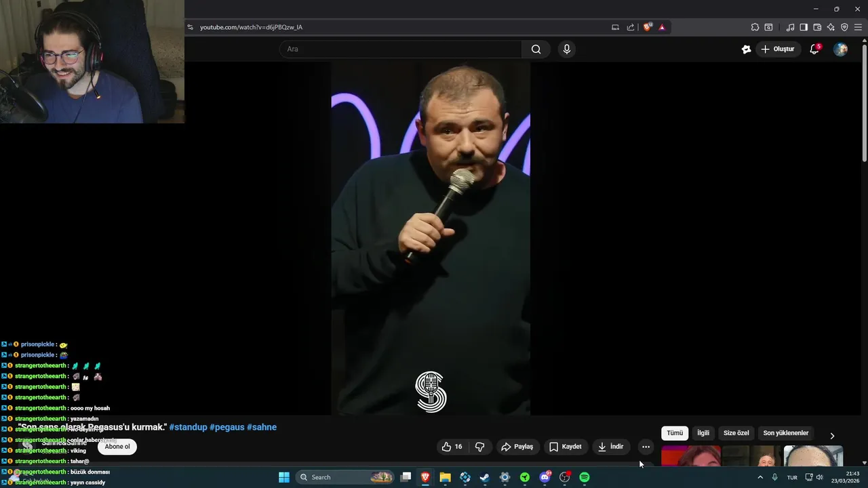Click the share page icon in address bar
The image size is (868, 488).
click(x=631, y=27)
